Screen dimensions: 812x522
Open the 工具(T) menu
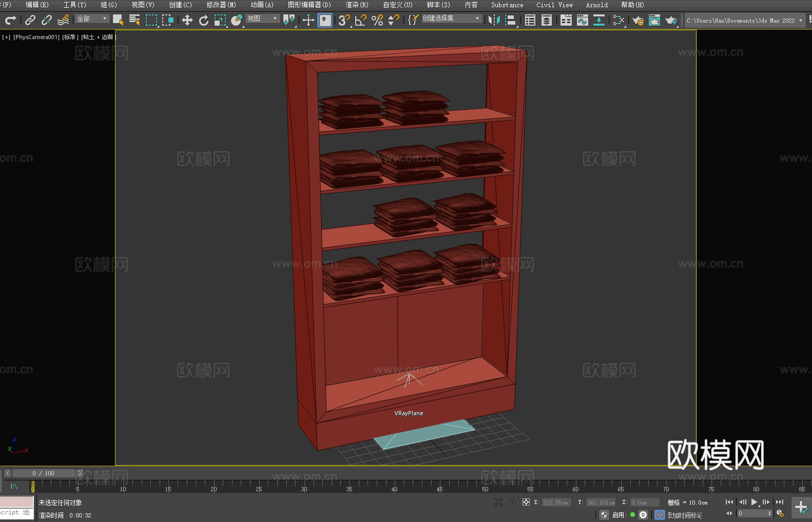coord(75,5)
